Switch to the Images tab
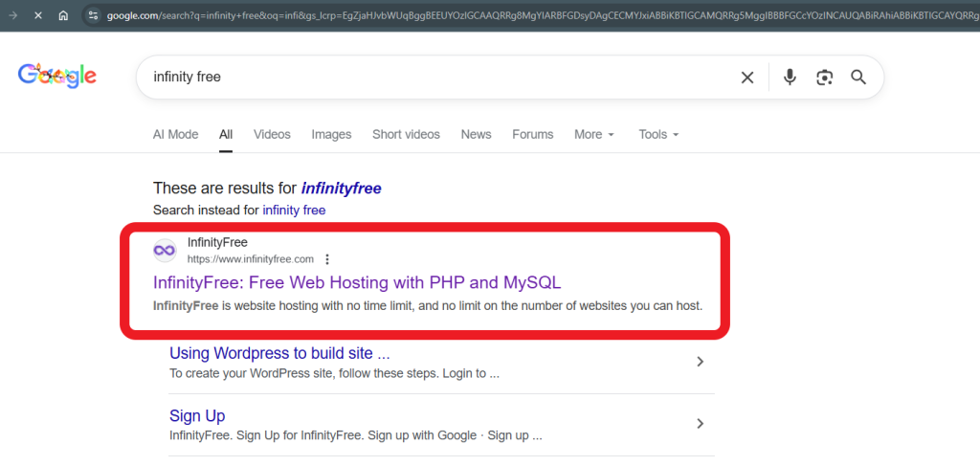Image resolution: width=980 pixels, height=466 pixels. click(x=331, y=134)
